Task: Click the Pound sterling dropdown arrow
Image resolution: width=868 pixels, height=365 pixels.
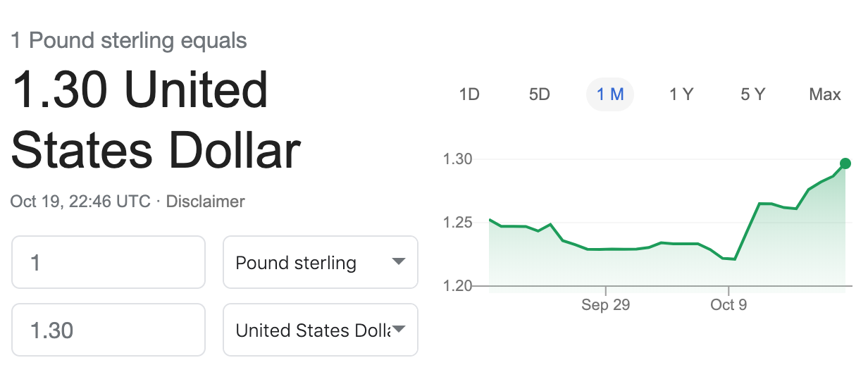Action: pos(398,262)
